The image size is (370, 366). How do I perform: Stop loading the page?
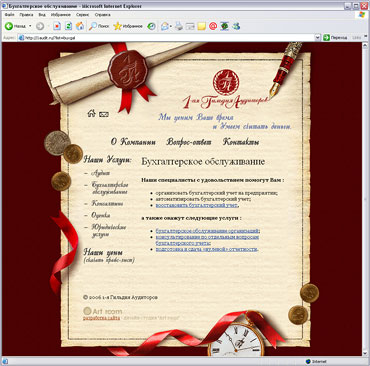57,26
